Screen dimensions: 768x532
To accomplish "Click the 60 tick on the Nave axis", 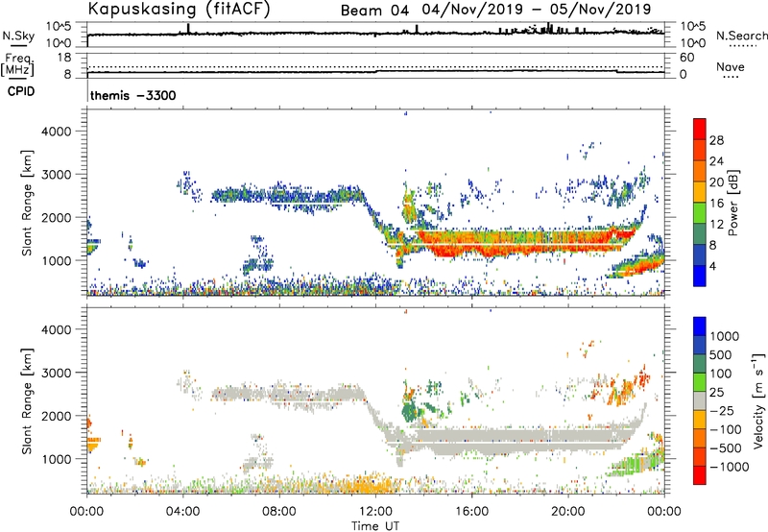I will [686, 58].
